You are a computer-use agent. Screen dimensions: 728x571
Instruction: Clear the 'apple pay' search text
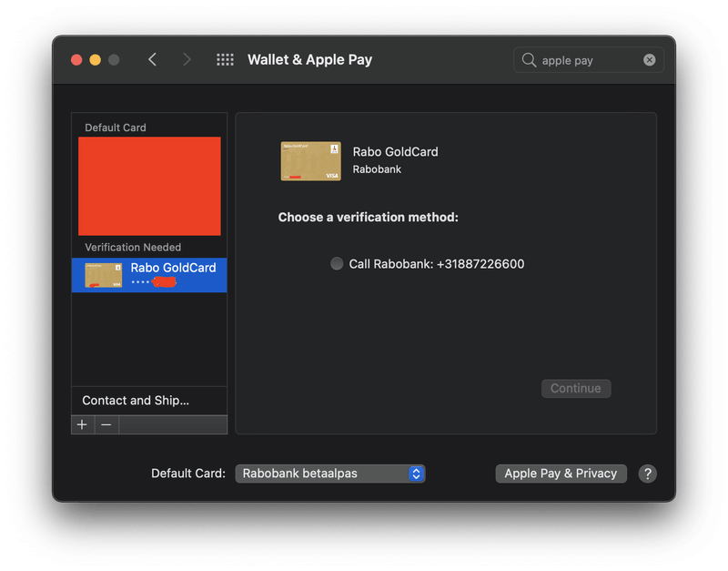(x=649, y=60)
